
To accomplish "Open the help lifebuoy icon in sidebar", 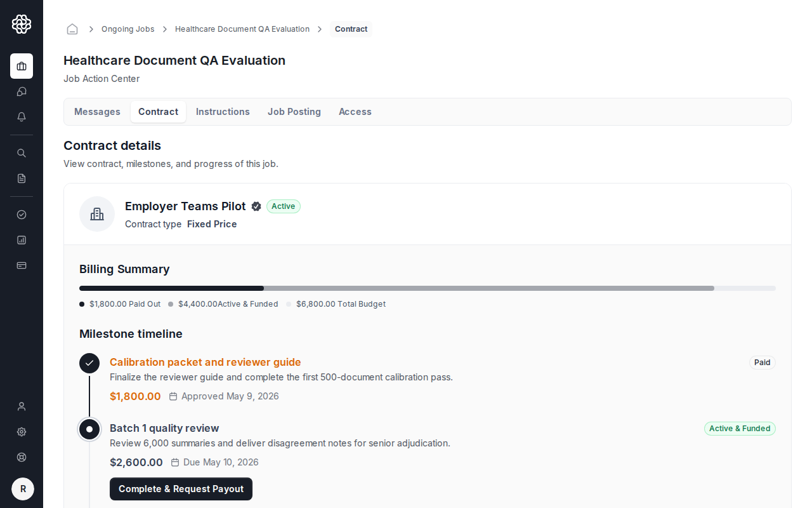I will point(22,457).
